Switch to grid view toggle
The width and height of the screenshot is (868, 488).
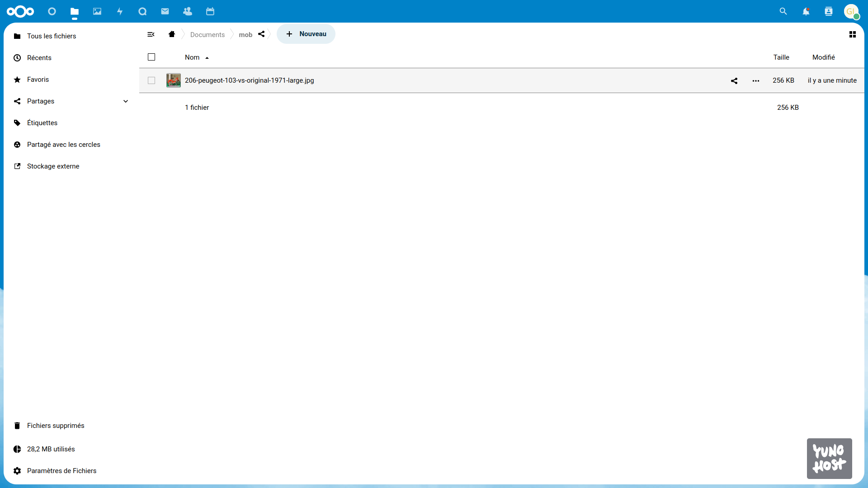[853, 34]
